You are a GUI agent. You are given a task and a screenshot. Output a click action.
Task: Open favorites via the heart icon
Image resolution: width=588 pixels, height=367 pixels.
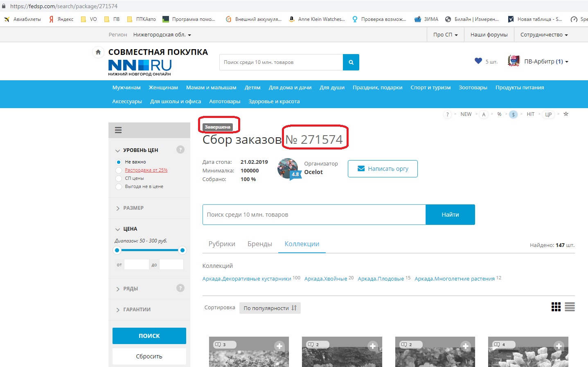click(478, 61)
